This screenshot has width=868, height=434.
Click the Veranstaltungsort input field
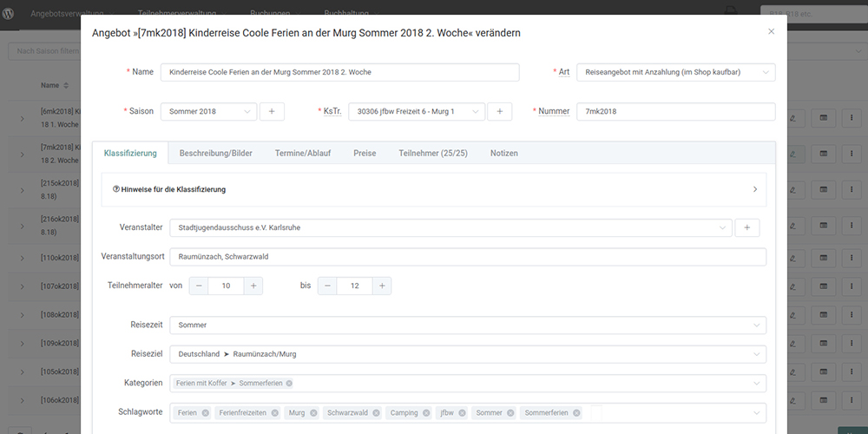click(468, 257)
